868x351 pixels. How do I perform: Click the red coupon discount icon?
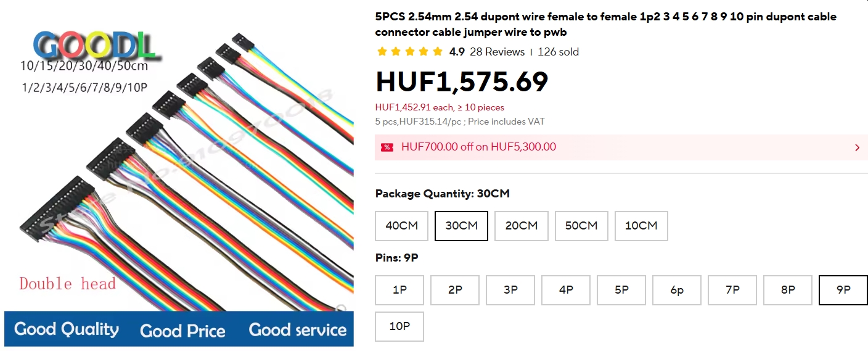click(x=387, y=147)
